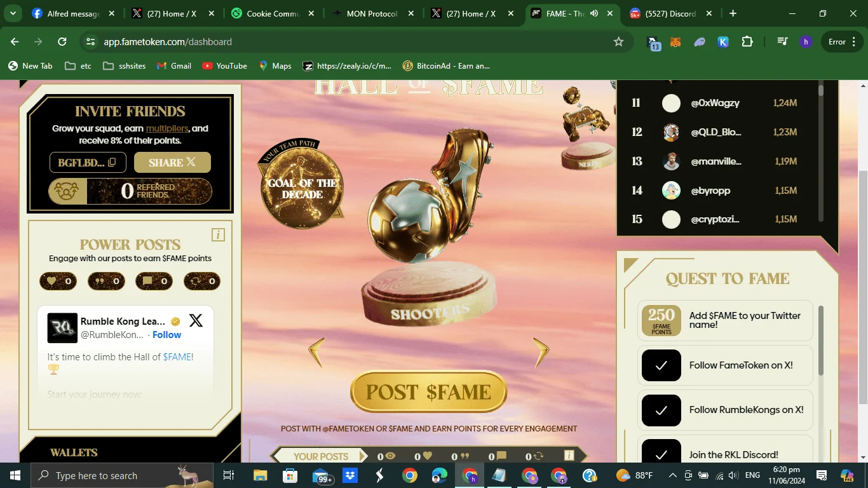Click the SHARE on X button
The image size is (868, 488).
(172, 163)
